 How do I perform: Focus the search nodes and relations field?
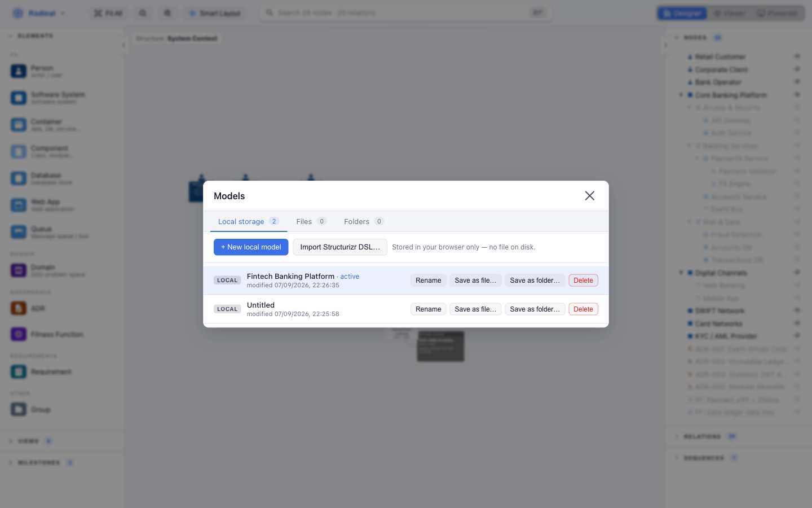pos(405,13)
